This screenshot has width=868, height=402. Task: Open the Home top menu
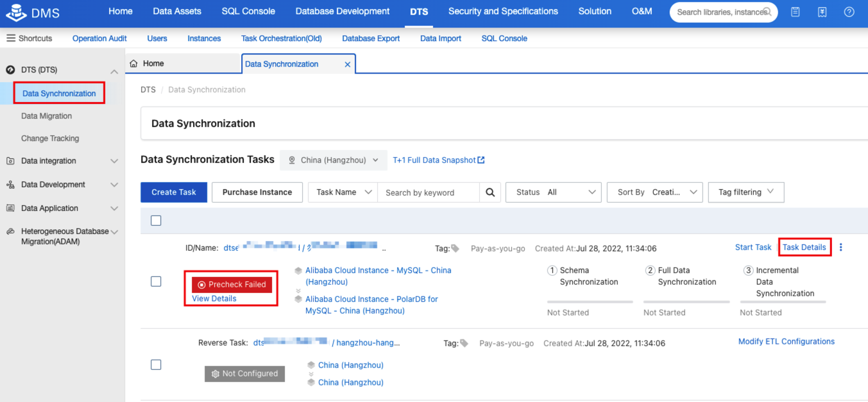coord(121,11)
